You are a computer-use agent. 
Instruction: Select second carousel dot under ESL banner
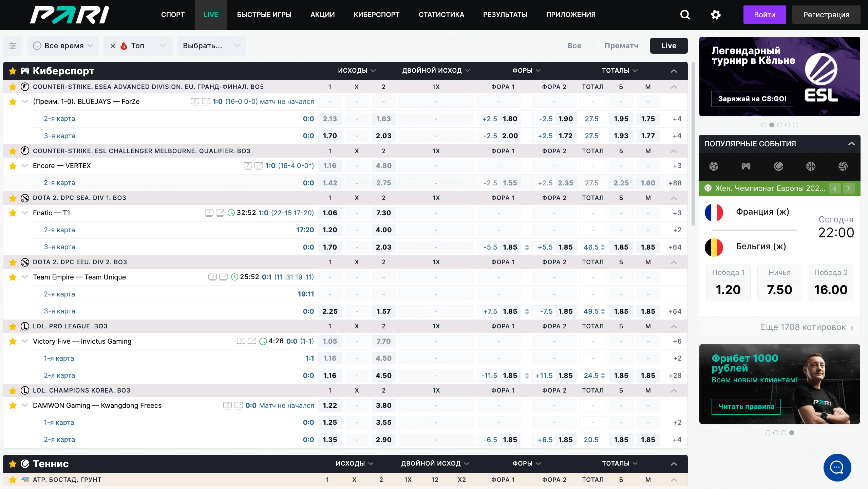click(x=772, y=125)
